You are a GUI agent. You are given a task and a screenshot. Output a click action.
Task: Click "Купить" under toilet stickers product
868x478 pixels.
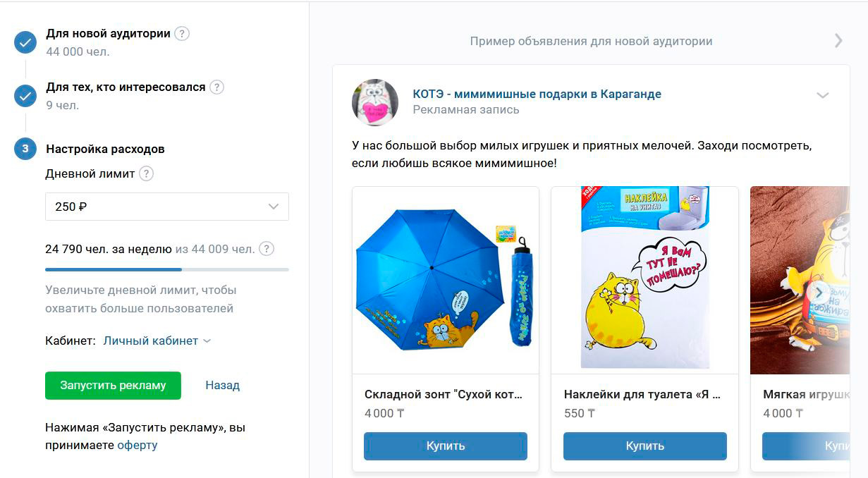coord(645,446)
